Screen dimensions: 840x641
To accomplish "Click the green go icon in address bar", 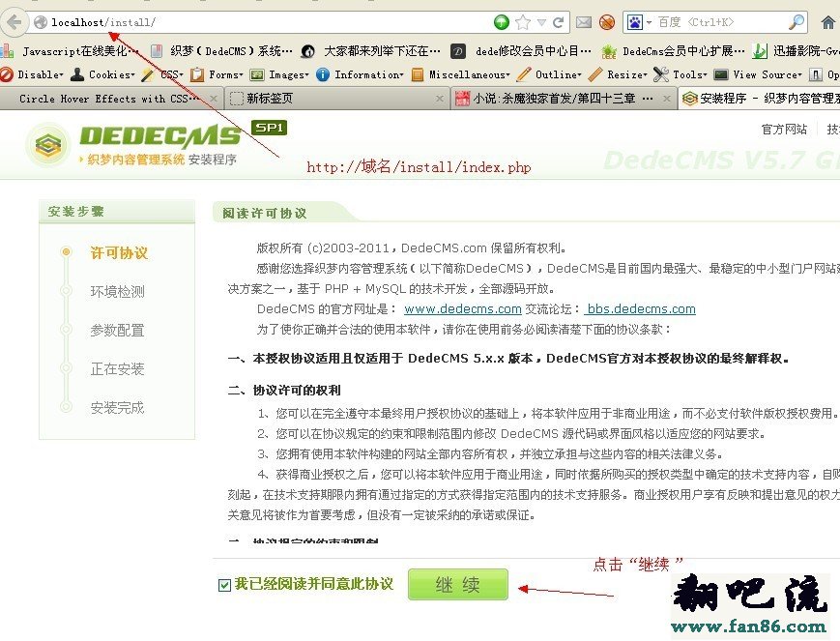I will coord(502,22).
